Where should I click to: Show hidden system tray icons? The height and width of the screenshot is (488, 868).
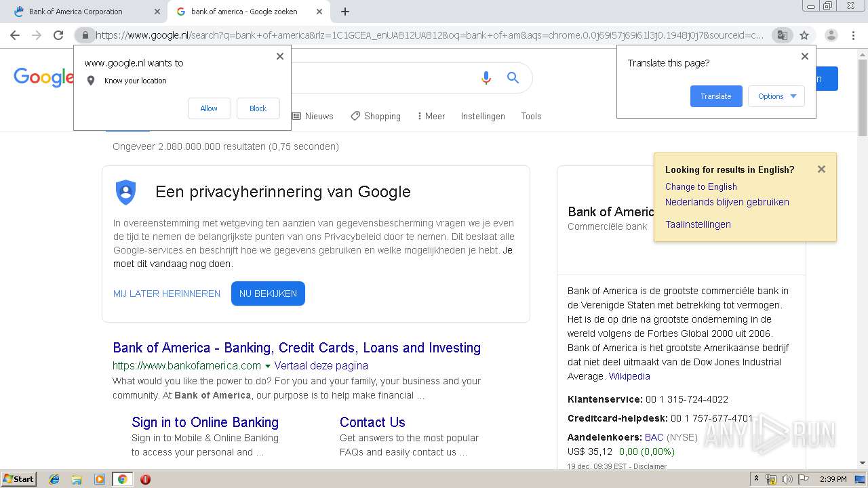point(756,479)
